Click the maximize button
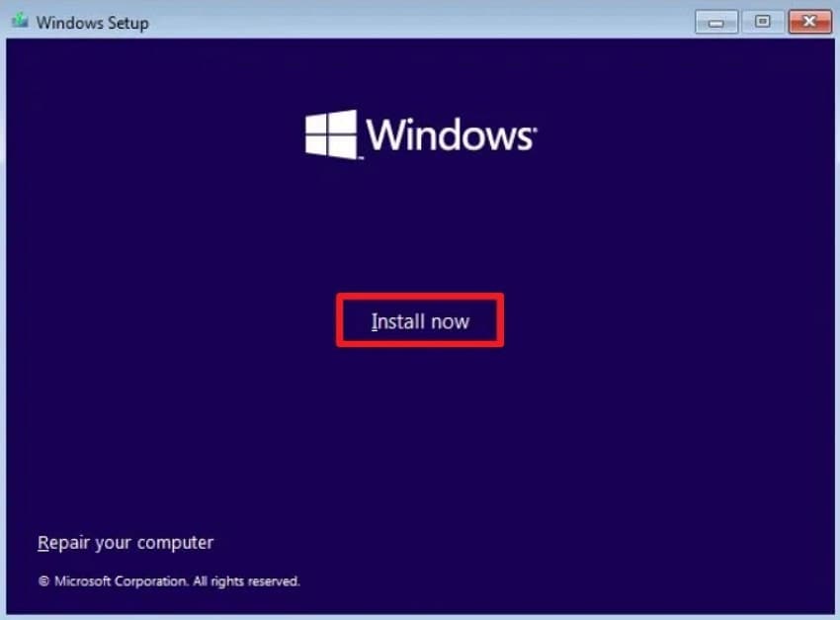 pyautogui.click(x=761, y=21)
